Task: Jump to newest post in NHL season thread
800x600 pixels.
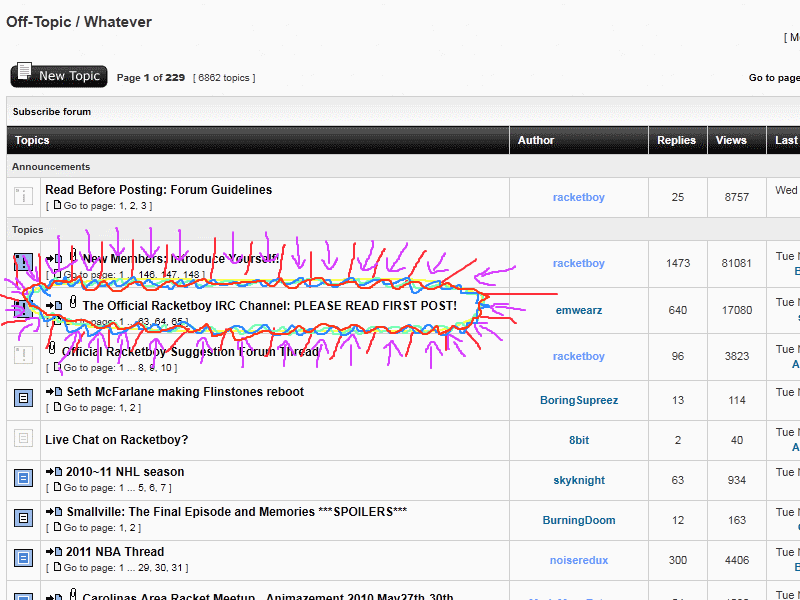Action: click(x=54, y=472)
